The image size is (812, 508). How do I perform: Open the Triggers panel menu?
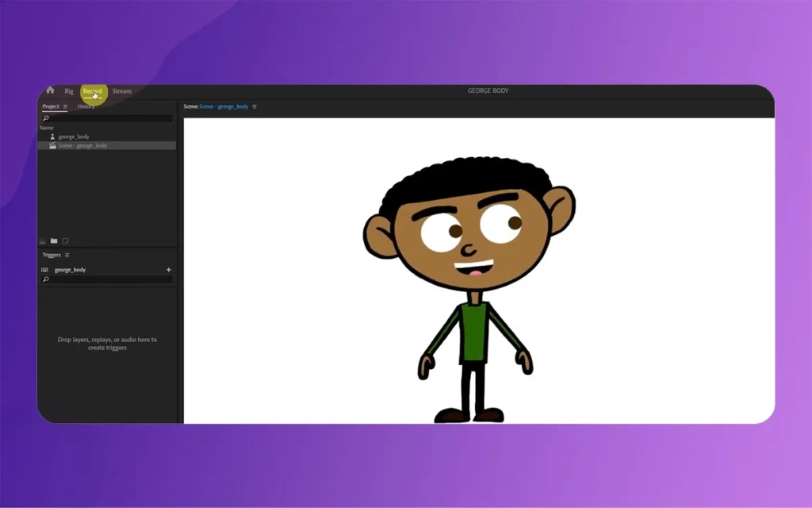click(x=67, y=255)
